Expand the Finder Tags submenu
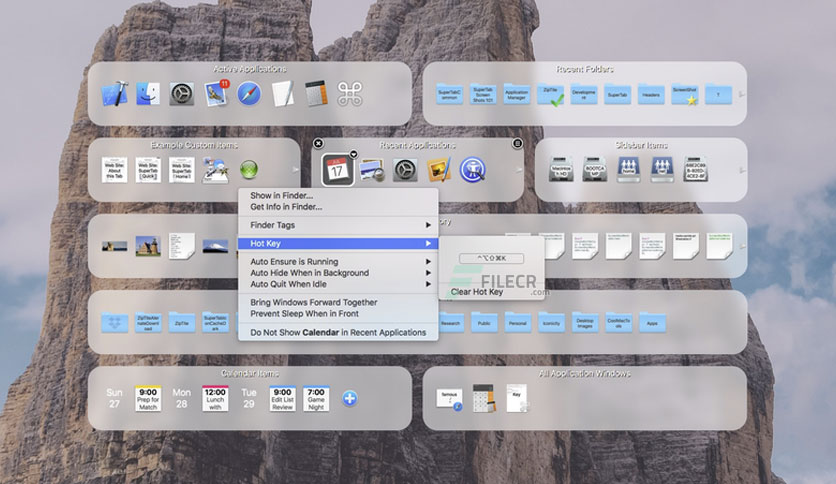This screenshot has height=484, width=836. coord(338,225)
